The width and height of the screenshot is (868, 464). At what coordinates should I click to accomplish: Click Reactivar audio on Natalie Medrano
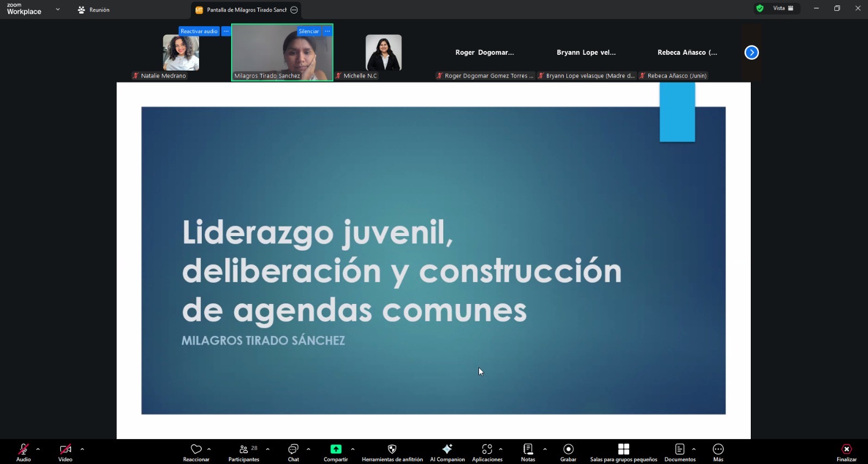tap(199, 31)
